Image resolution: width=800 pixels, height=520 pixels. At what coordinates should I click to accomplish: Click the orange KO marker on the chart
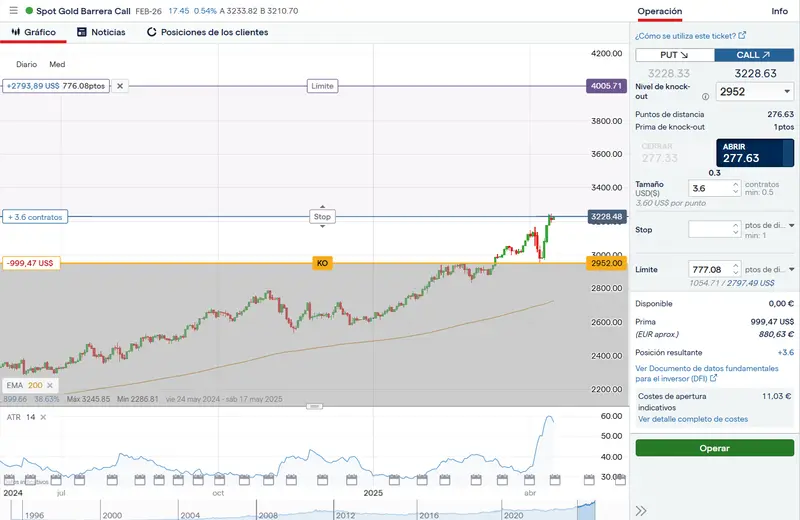(x=322, y=263)
